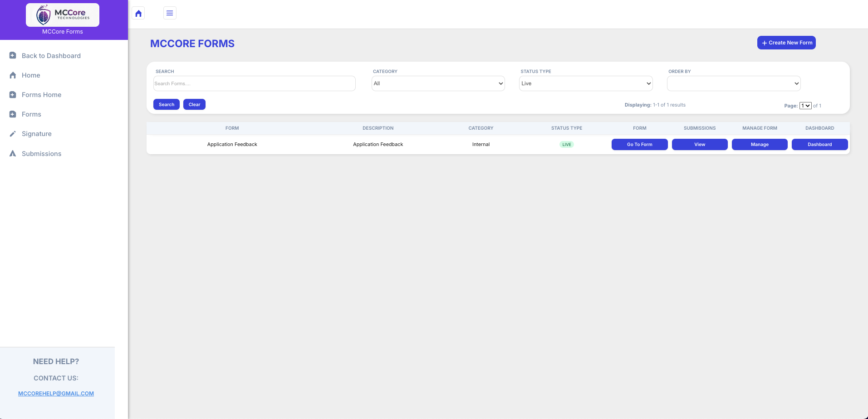Toggle the hamburger menu icon
Image resolution: width=868 pixels, height=419 pixels.
[x=170, y=13]
